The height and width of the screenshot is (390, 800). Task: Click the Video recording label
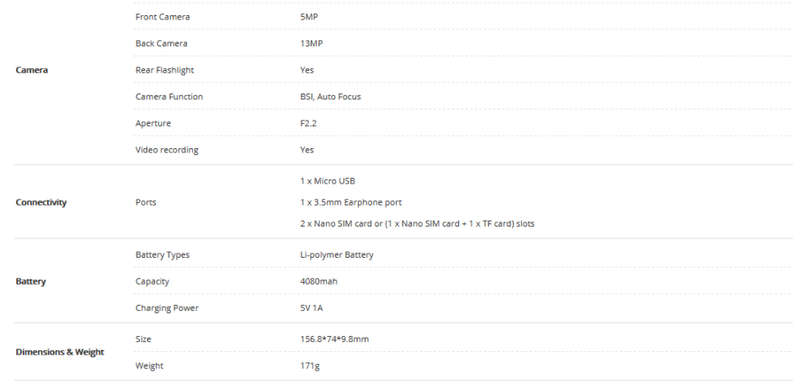tap(167, 150)
